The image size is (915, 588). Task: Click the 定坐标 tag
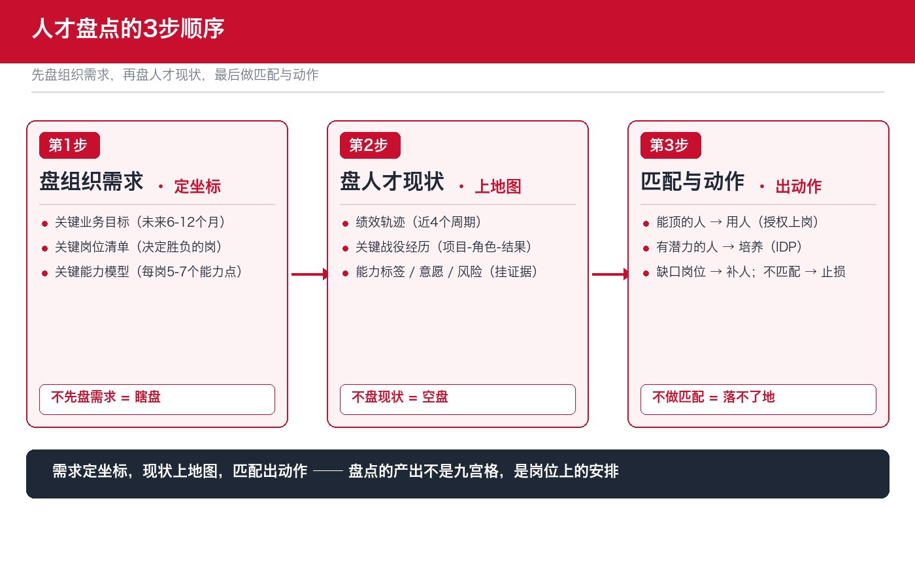click(x=197, y=186)
